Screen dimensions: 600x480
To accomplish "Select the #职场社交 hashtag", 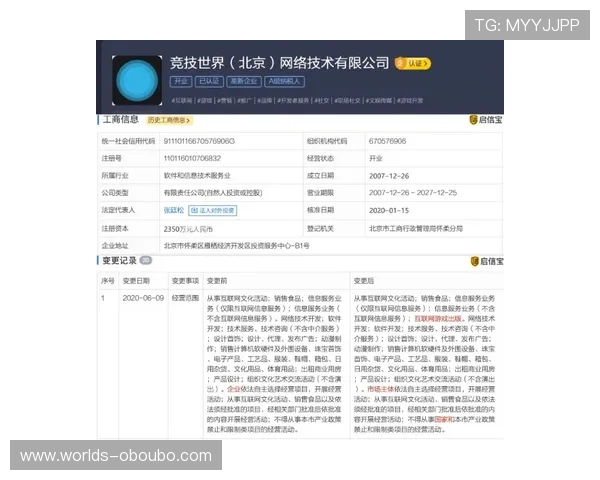I will [347, 101].
